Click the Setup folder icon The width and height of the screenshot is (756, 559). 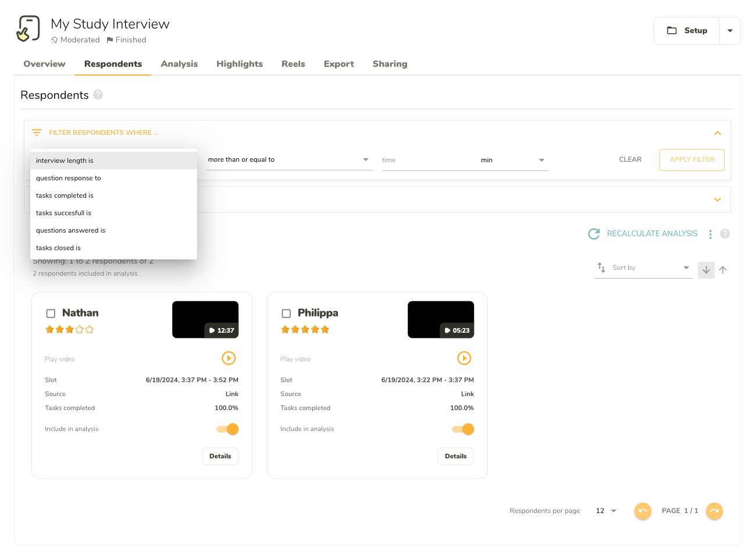tap(672, 30)
